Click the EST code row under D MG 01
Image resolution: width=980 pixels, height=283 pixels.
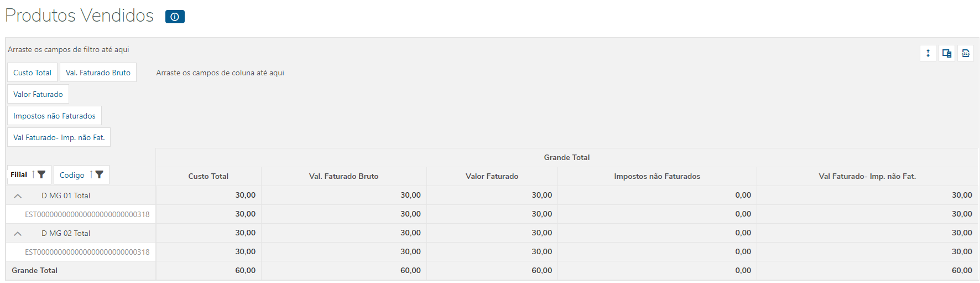pyautogui.click(x=87, y=214)
